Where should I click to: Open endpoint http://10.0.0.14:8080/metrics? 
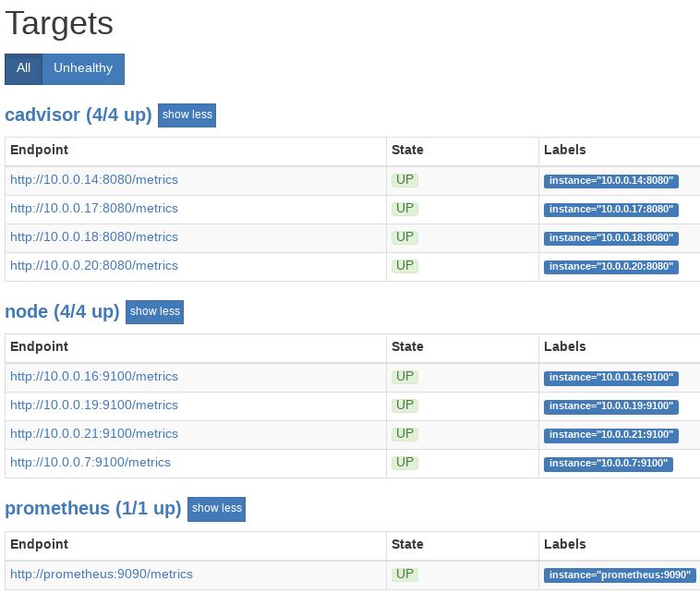[x=94, y=179]
